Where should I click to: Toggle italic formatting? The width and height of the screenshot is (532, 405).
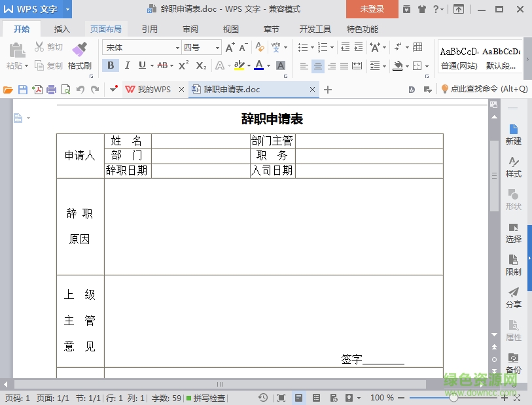click(128, 65)
